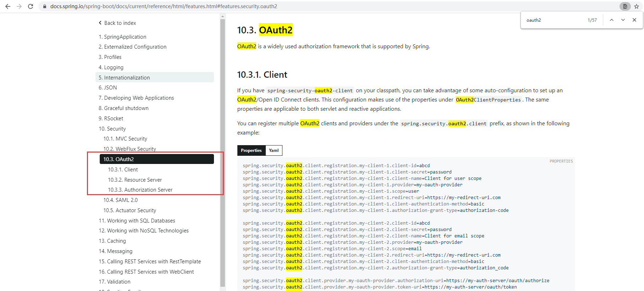Click the 10.3.1. Client heading
The width and height of the screenshot is (644, 291).
click(x=262, y=75)
